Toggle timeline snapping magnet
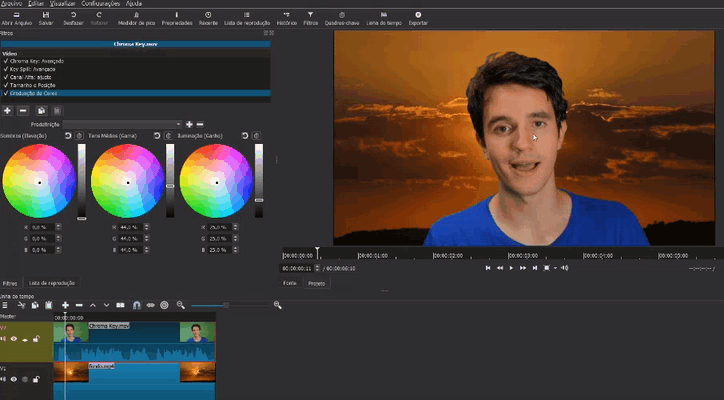This screenshot has width=724, height=400. (x=137, y=305)
